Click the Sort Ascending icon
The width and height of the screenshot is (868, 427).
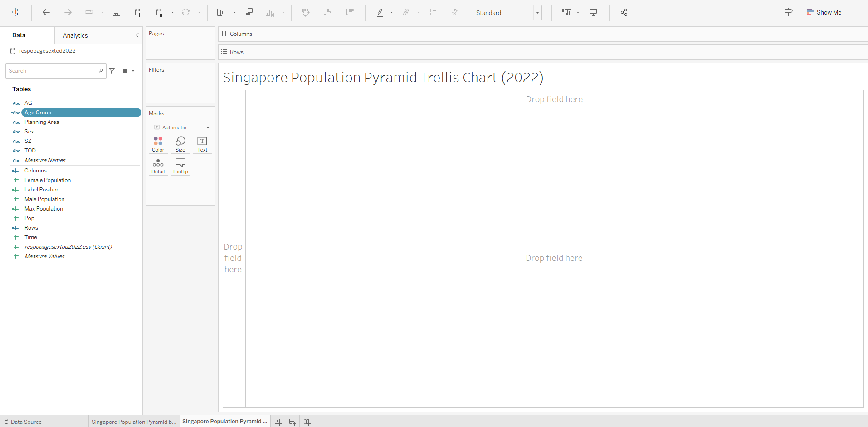pos(327,12)
